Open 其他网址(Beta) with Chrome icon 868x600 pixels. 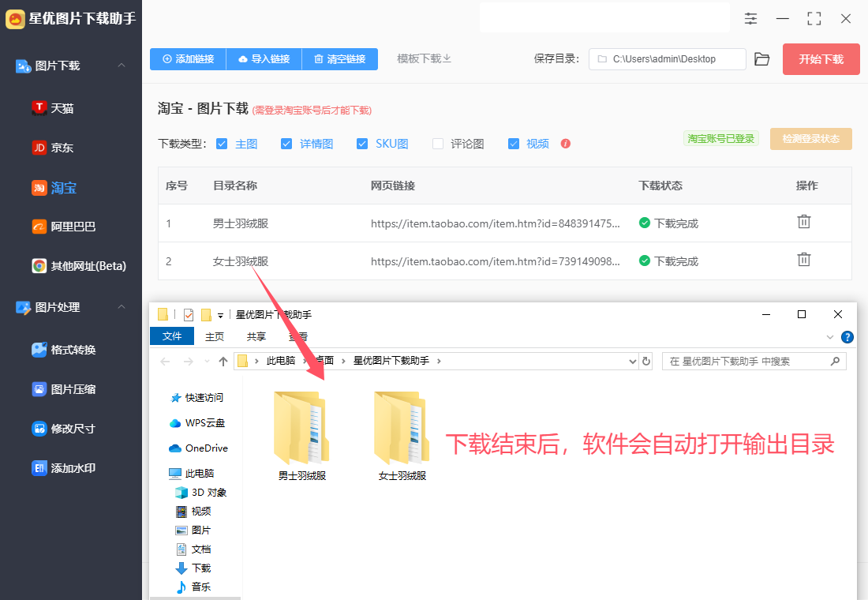[79, 266]
